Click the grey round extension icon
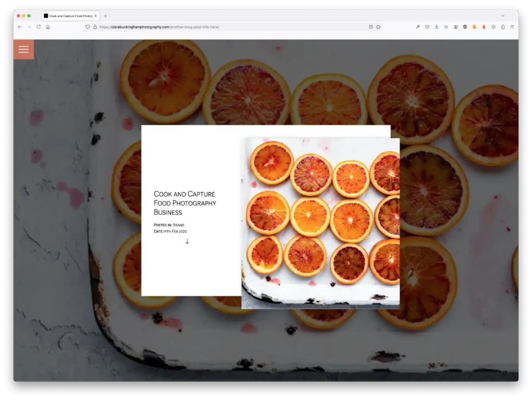532x401 pixels. pos(494,27)
